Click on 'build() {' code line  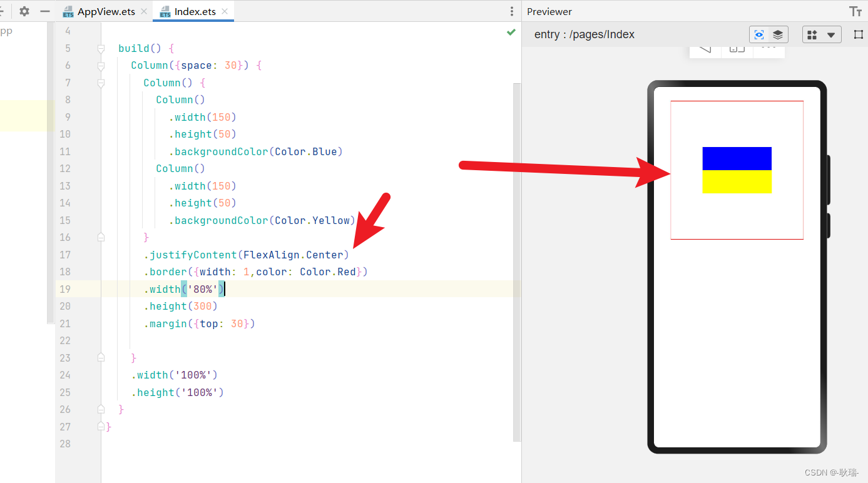(146, 48)
